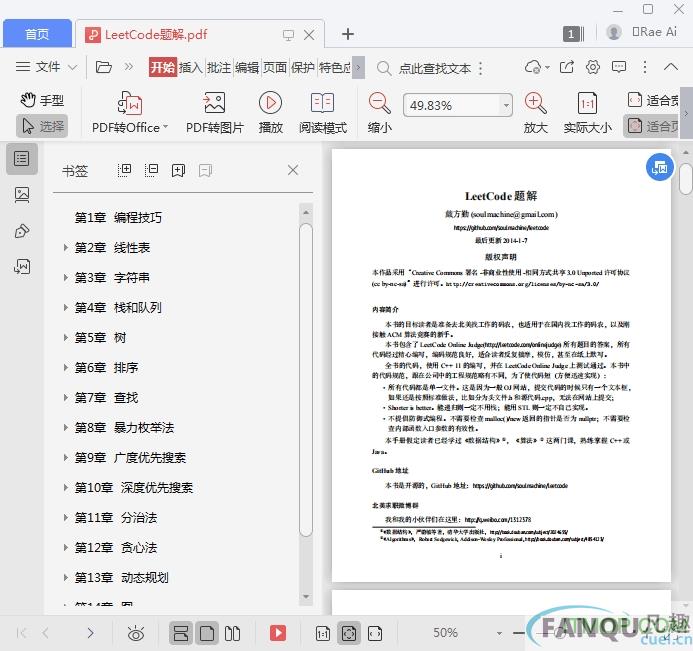Zoom in with 放大 magnifier
Viewport: 693px width, 651px height.
pos(535,113)
